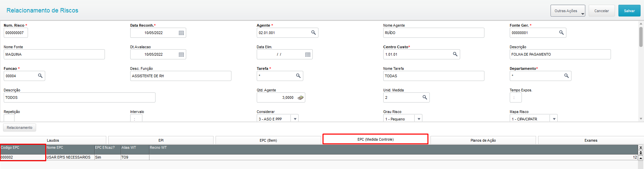Open calendar picker for Data Reconh.
The image size is (644, 169).
(181, 33)
